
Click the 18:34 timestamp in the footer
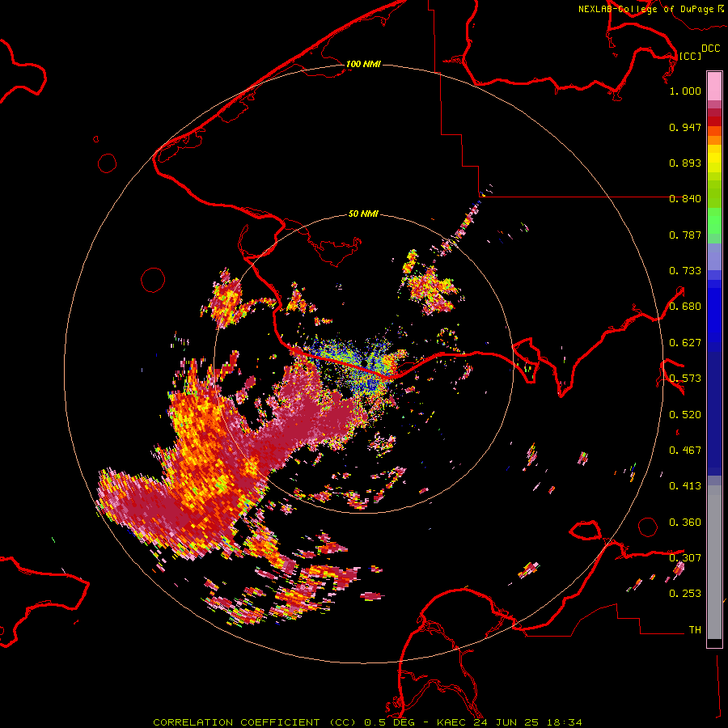[564, 722]
